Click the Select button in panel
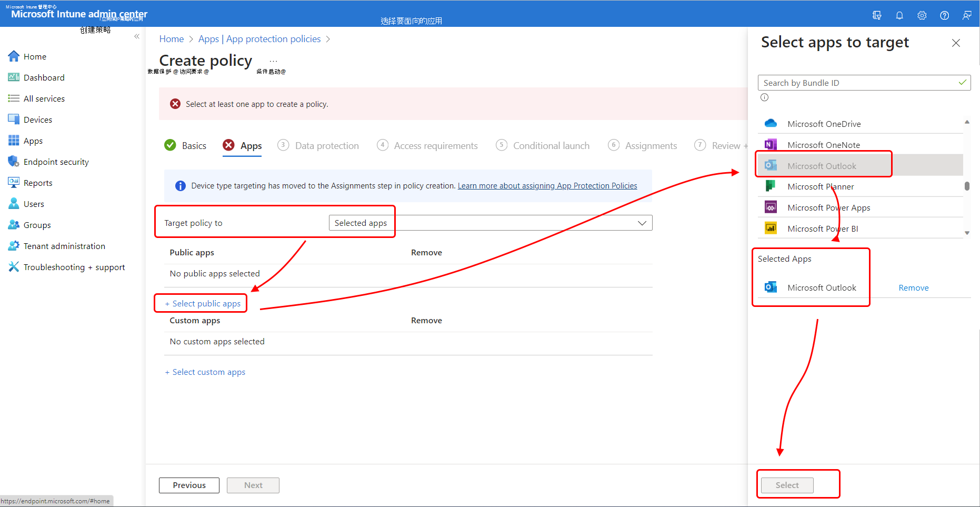Image resolution: width=980 pixels, height=507 pixels. click(x=787, y=485)
